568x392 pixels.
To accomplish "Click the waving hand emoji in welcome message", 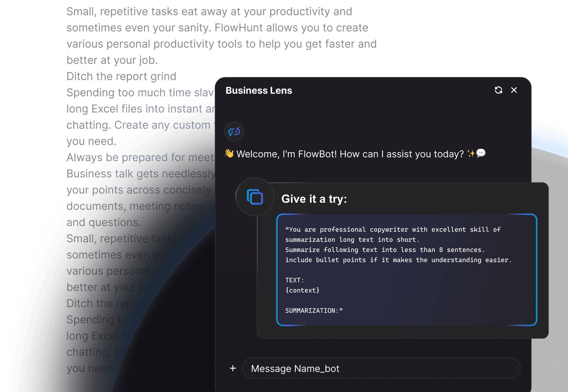I will 230,154.
